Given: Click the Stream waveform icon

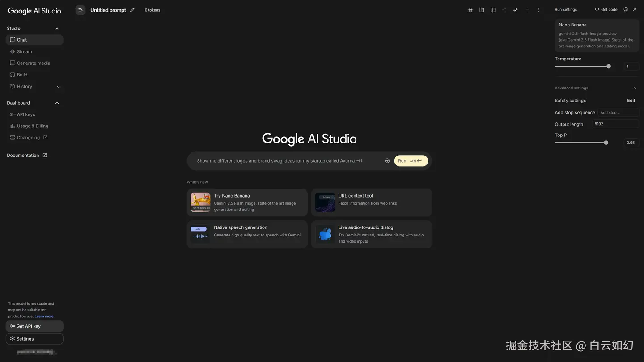Looking at the screenshot, I should (x=13, y=51).
